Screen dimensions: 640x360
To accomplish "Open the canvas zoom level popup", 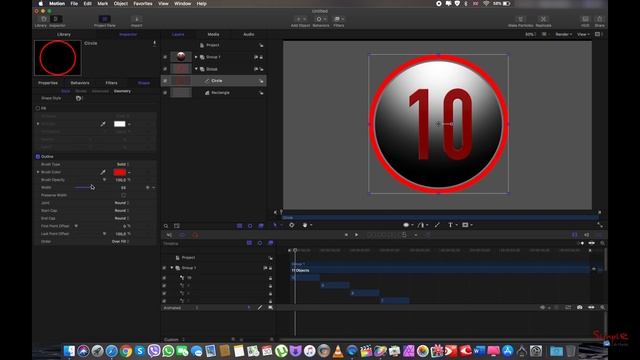I will coord(531,35).
